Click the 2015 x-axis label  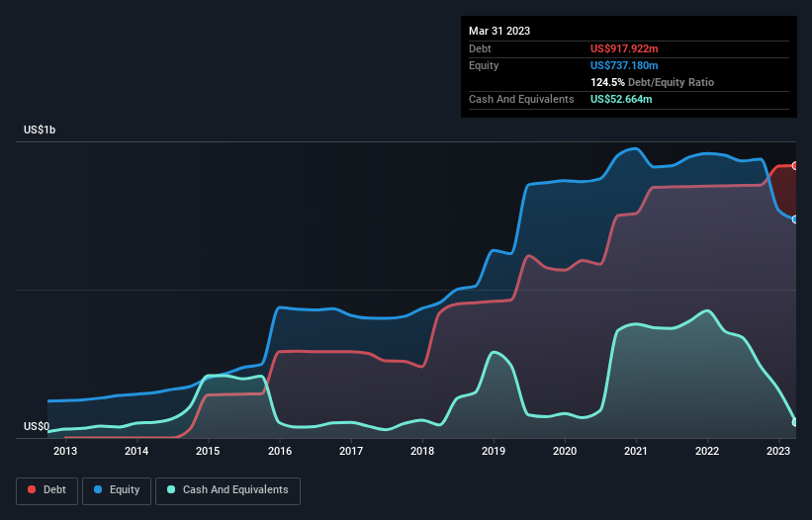pyautogui.click(x=208, y=451)
